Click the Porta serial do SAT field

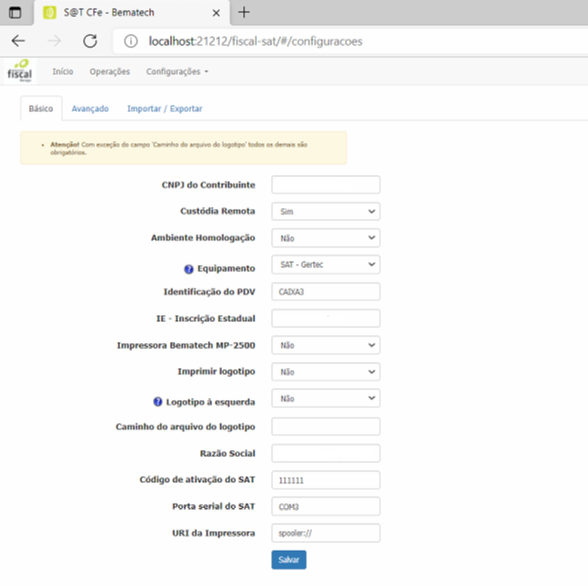click(x=326, y=507)
